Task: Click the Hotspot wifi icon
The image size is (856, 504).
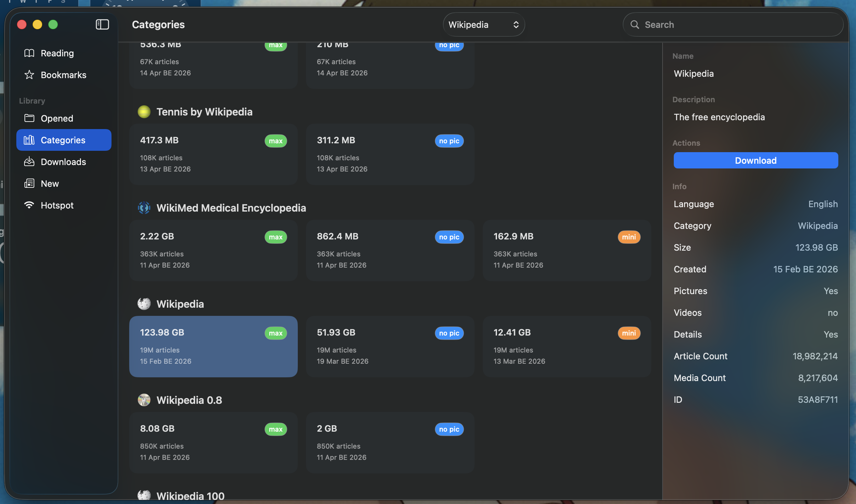Action: coord(29,205)
